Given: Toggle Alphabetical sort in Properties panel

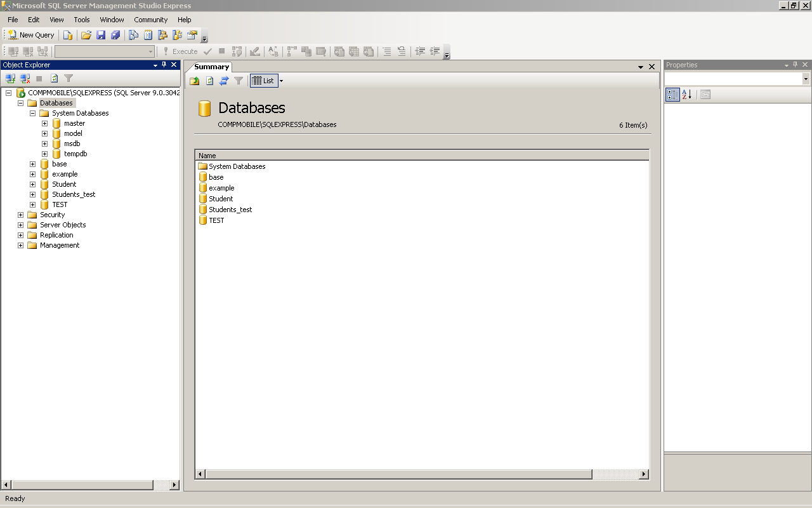Looking at the screenshot, I should [687, 95].
